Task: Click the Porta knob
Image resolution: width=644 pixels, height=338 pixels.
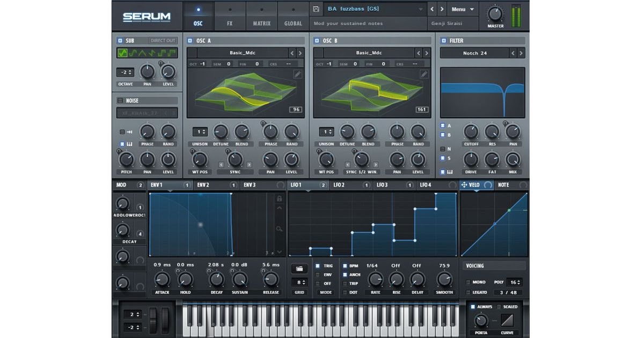Action: [481, 320]
